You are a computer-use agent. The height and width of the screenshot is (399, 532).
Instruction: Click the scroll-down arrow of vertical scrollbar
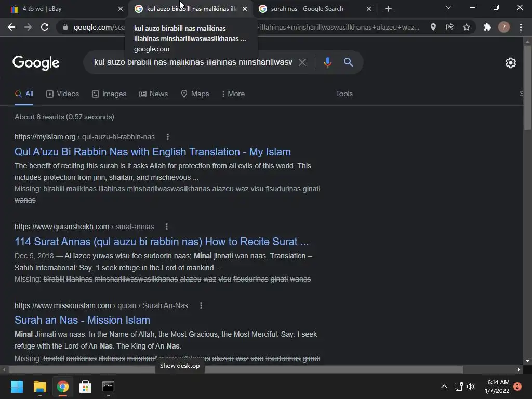pyautogui.click(x=527, y=361)
